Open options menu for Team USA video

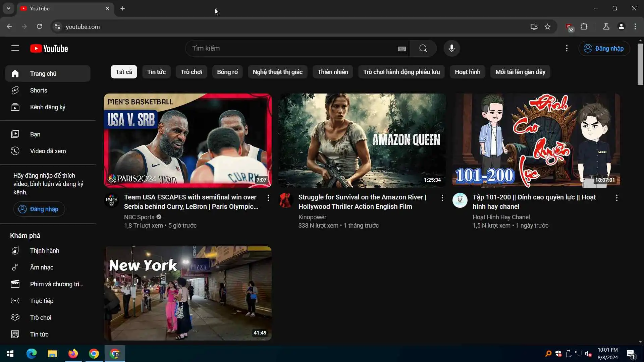click(x=268, y=198)
